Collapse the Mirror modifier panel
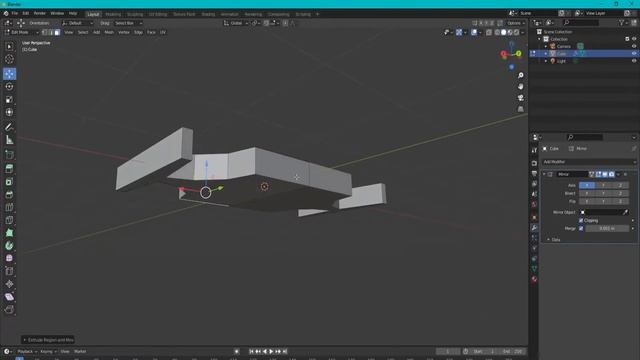Viewport: 640px width, 360px height. click(544, 174)
